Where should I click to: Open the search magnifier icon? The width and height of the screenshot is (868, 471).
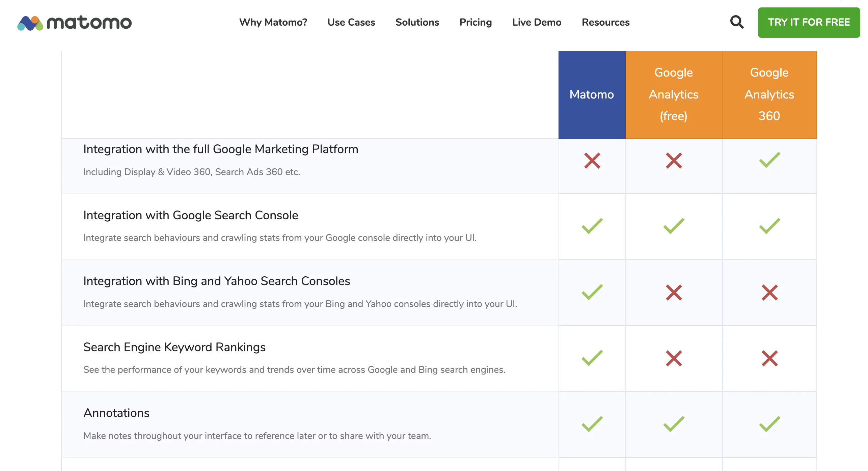click(x=737, y=22)
